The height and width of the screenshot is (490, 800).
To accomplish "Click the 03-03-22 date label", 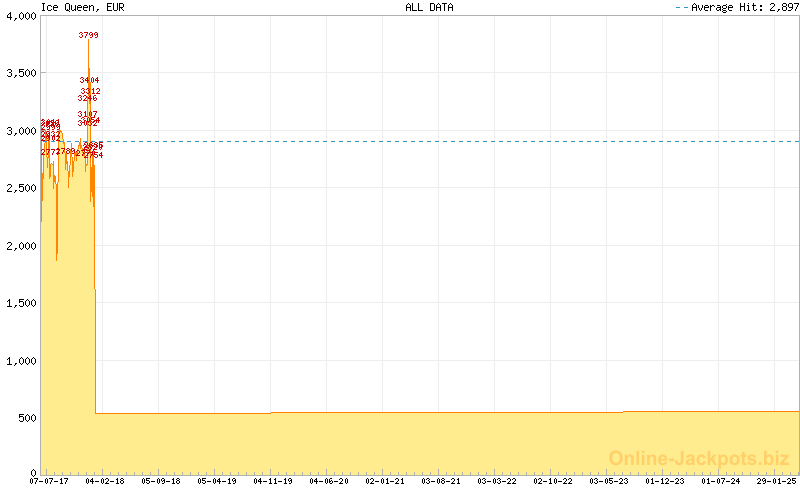I will click(x=496, y=481).
